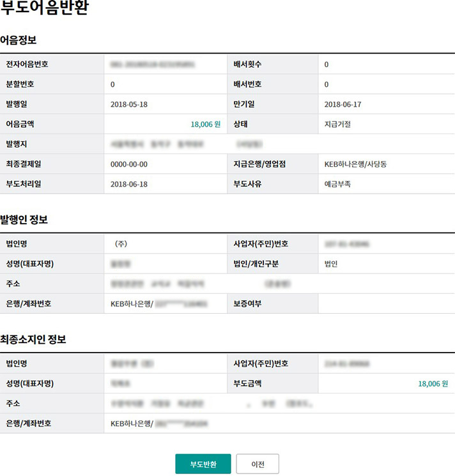This screenshot has height=476, width=455.
Task: Click the 부도금액 amount 18,006 원
Action: [x=433, y=383]
